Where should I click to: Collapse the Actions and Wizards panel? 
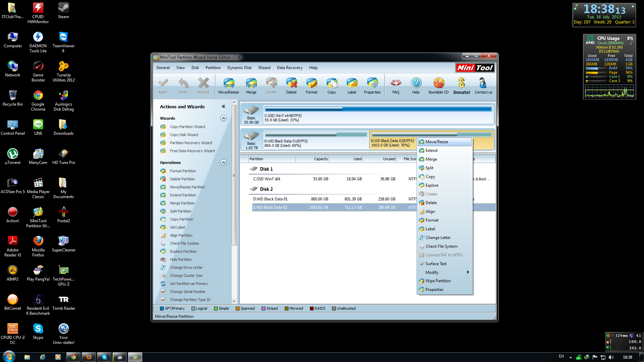pyautogui.click(x=223, y=106)
